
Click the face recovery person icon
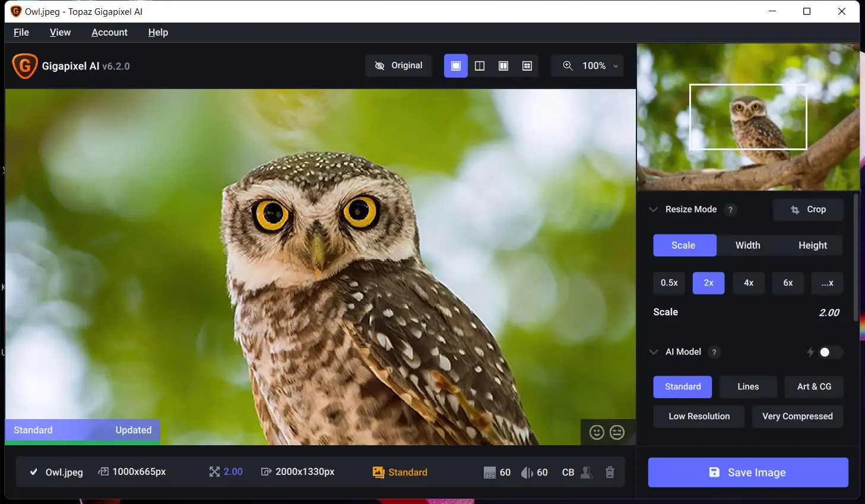(587, 473)
